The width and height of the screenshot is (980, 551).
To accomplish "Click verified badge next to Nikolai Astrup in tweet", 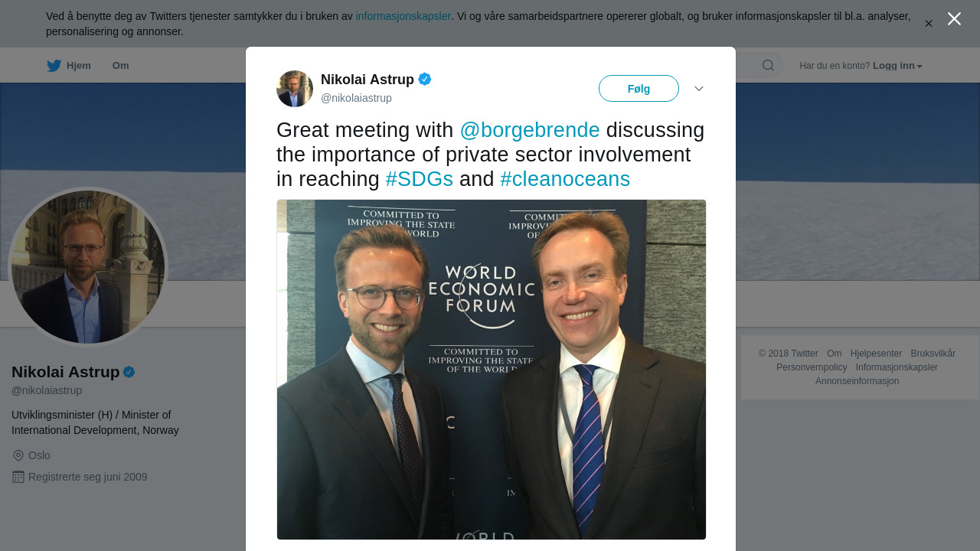I will (x=425, y=79).
